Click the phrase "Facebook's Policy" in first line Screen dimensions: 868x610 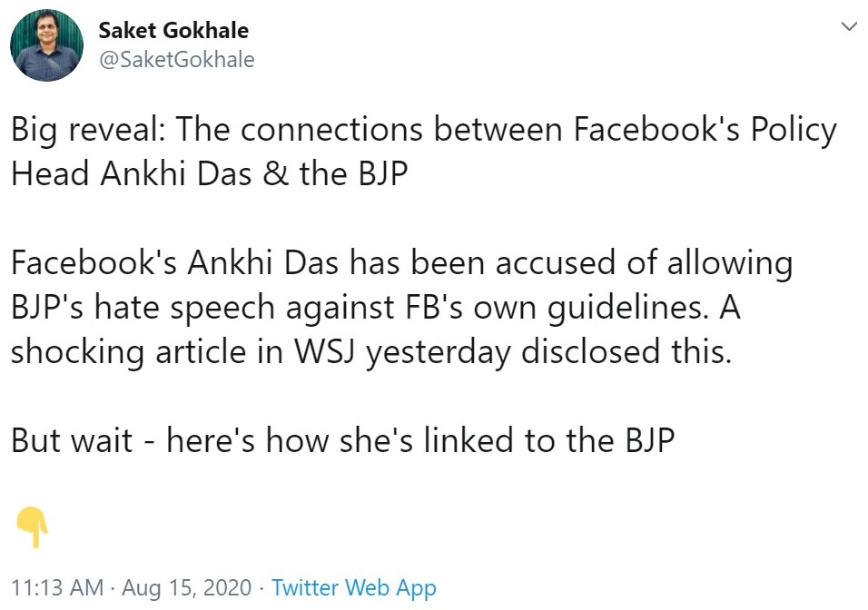[x=705, y=130]
